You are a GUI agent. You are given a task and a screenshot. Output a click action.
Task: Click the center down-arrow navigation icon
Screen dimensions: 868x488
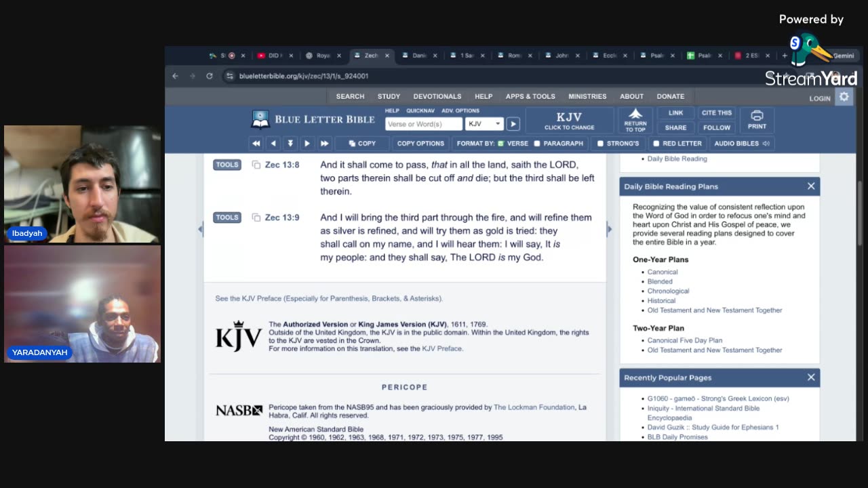click(290, 144)
